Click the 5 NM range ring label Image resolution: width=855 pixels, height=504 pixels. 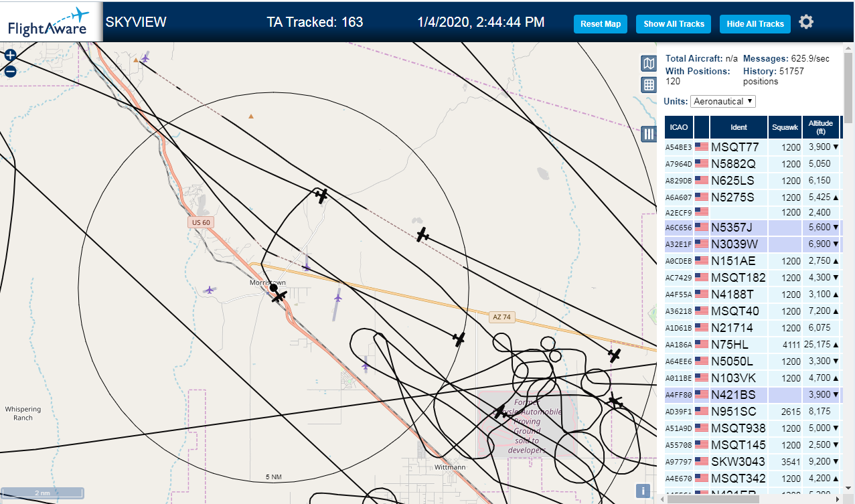pos(274,477)
